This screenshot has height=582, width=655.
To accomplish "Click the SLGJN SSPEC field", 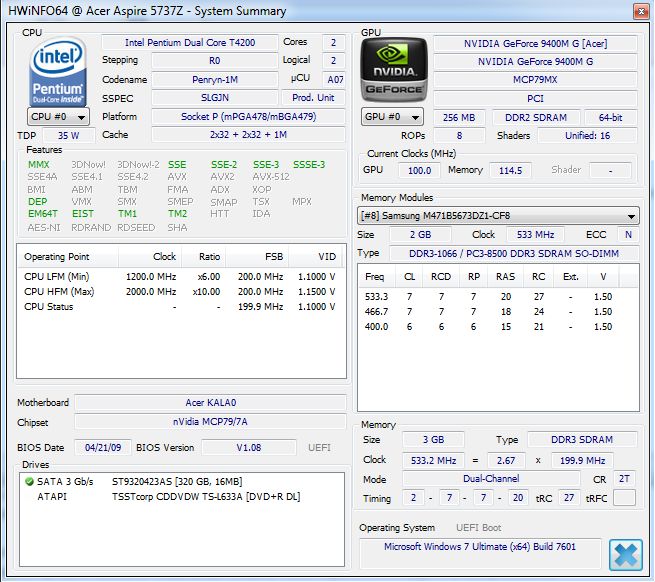I will (x=215, y=98).
